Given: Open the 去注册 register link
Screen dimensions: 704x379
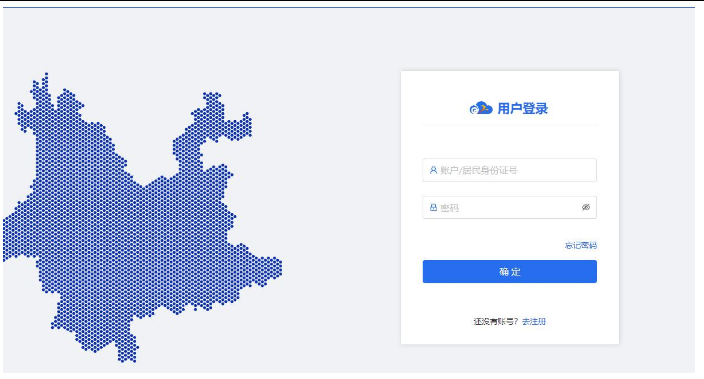Looking at the screenshot, I should 534,322.
